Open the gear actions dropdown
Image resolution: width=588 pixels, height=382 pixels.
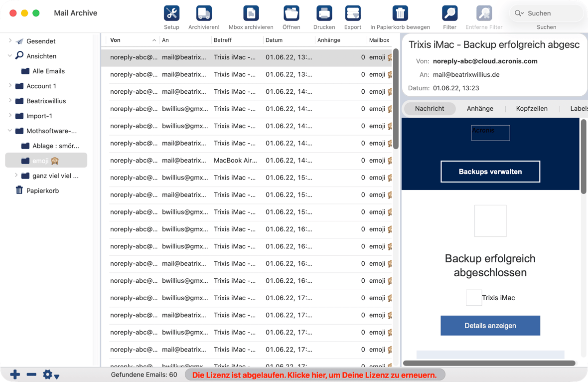pos(50,375)
